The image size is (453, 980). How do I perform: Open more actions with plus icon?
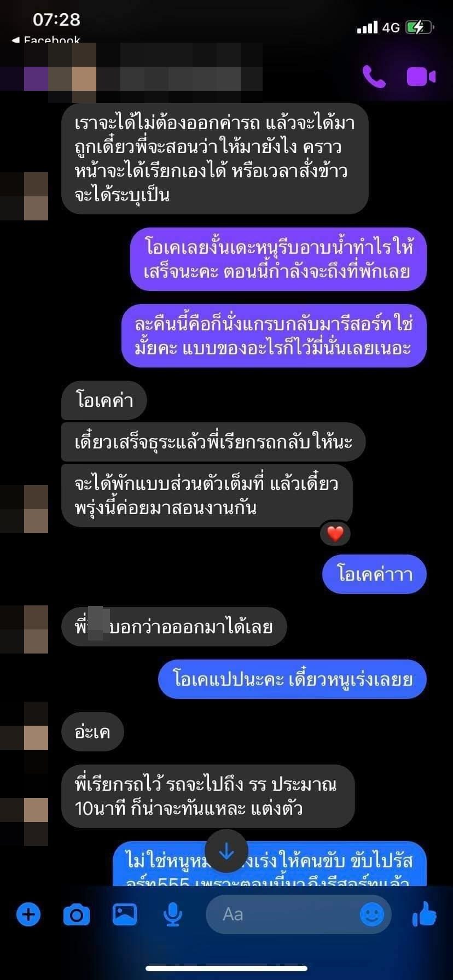point(28,914)
